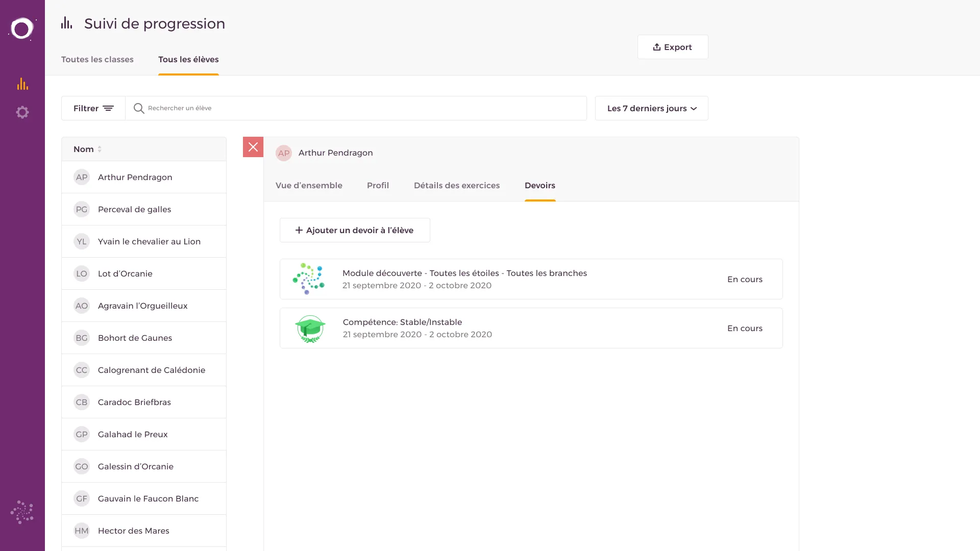Screen dimensions: 980x551
Task: Select student Galahad le Preux
Action: point(133,434)
